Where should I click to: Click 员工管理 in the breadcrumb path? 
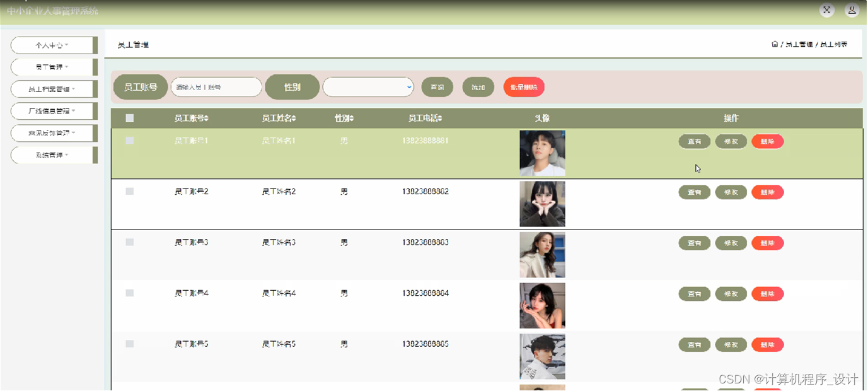tap(799, 45)
